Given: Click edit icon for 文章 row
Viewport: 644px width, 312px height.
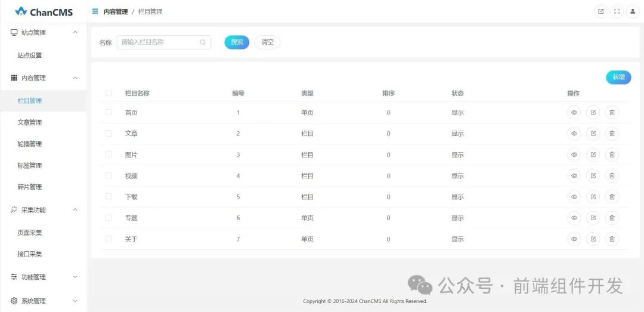Looking at the screenshot, I should pyautogui.click(x=593, y=133).
